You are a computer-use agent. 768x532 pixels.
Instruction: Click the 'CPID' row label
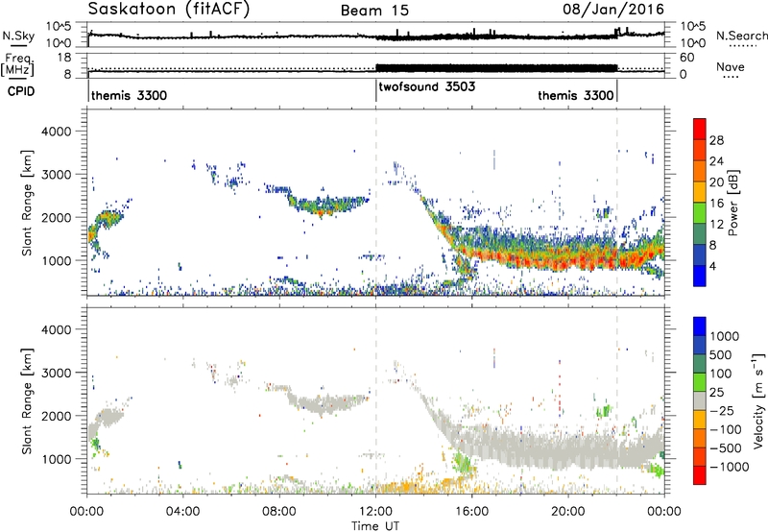coord(21,91)
